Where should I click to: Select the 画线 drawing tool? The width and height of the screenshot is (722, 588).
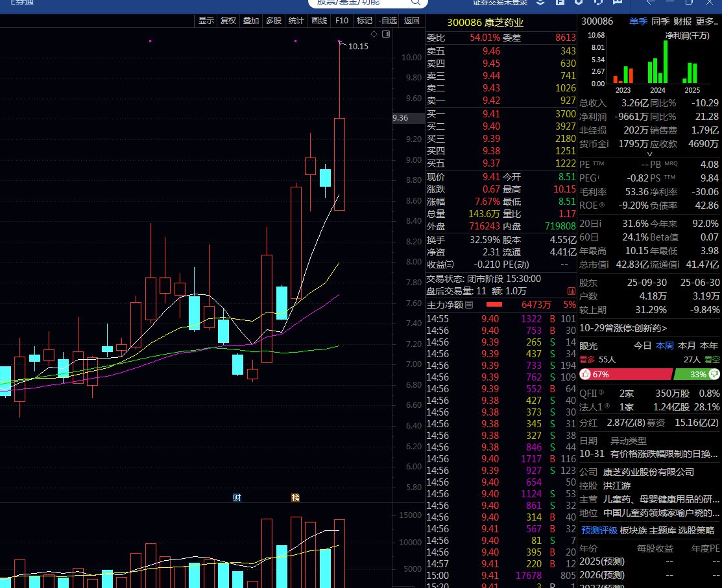click(x=319, y=21)
